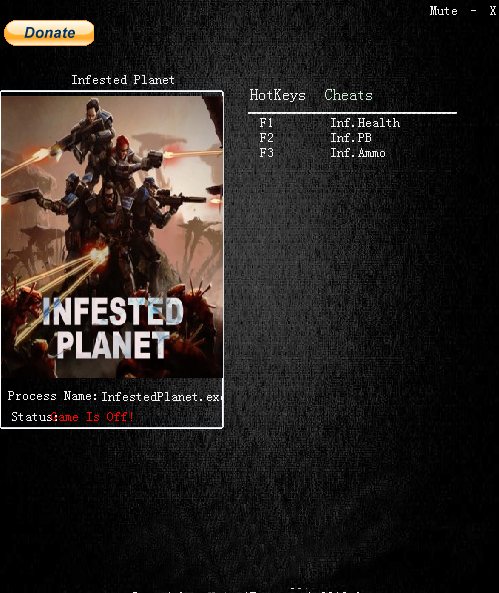The height and width of the screenshot is (593, 499).
Task: Minimize the trainer window
Action: tap(474, 11)
